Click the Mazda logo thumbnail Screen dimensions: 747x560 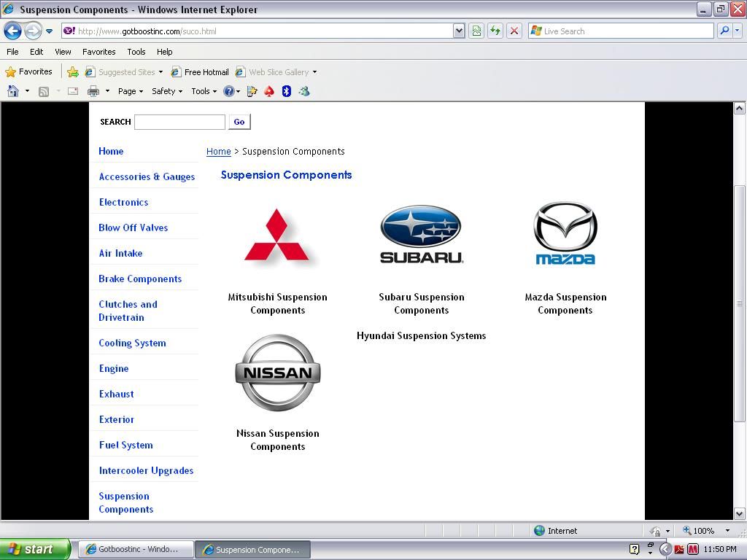pyautogui.click(x=565, y=233)
